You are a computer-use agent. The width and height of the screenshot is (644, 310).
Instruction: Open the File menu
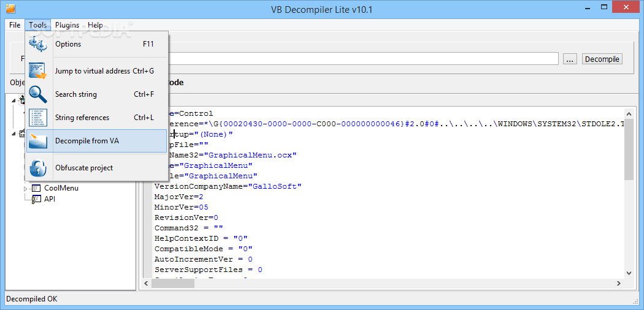[15, 25]
